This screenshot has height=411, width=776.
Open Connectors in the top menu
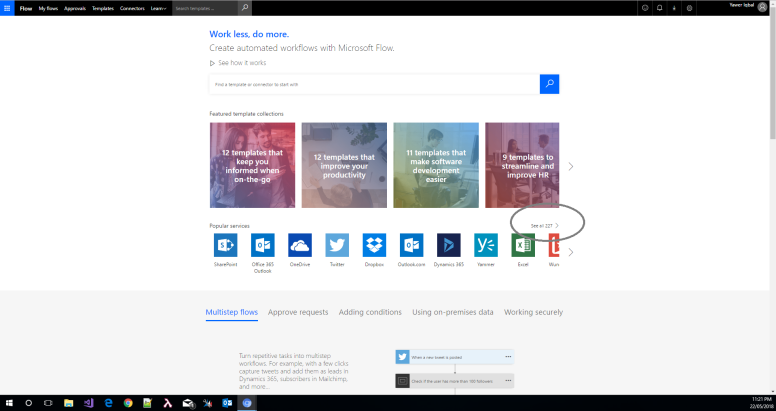(132, 8)
